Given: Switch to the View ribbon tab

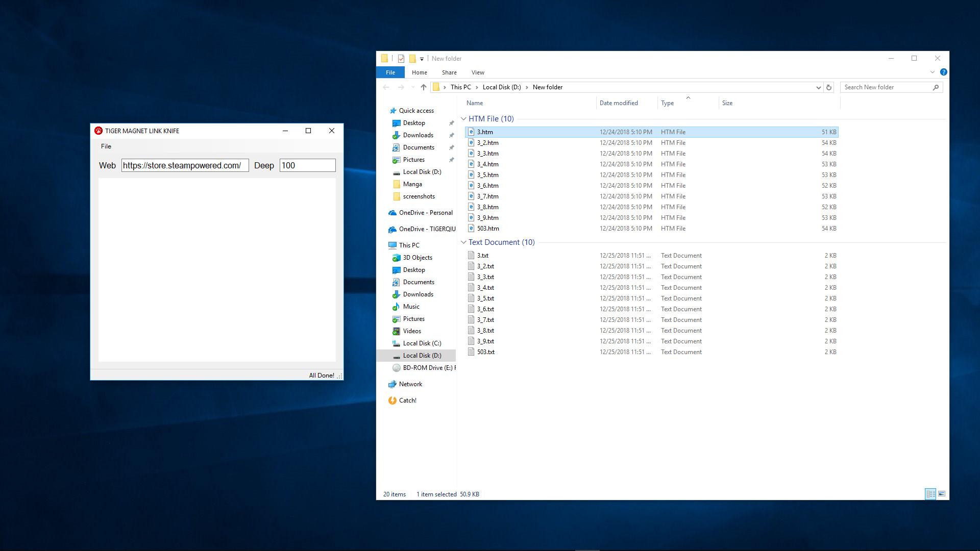Looking at the screenshot, I should 478,72.
